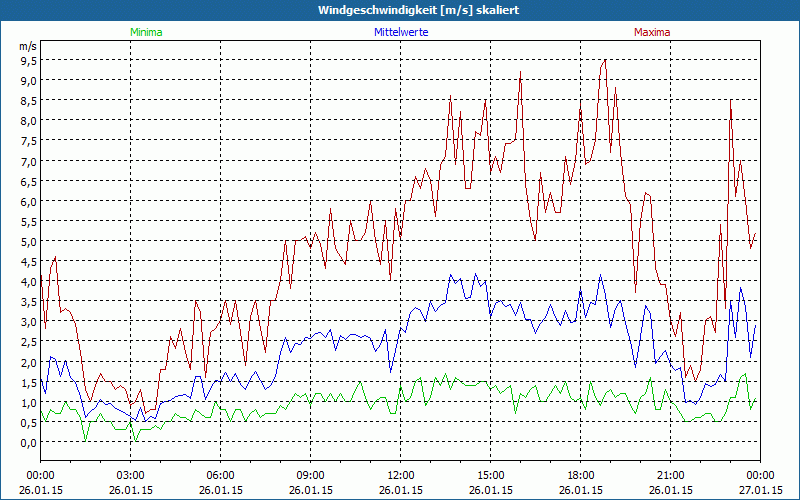Click the 3,5 y-axis value
Viewport: 800px width, 500px height.
(x=29, y=301)
